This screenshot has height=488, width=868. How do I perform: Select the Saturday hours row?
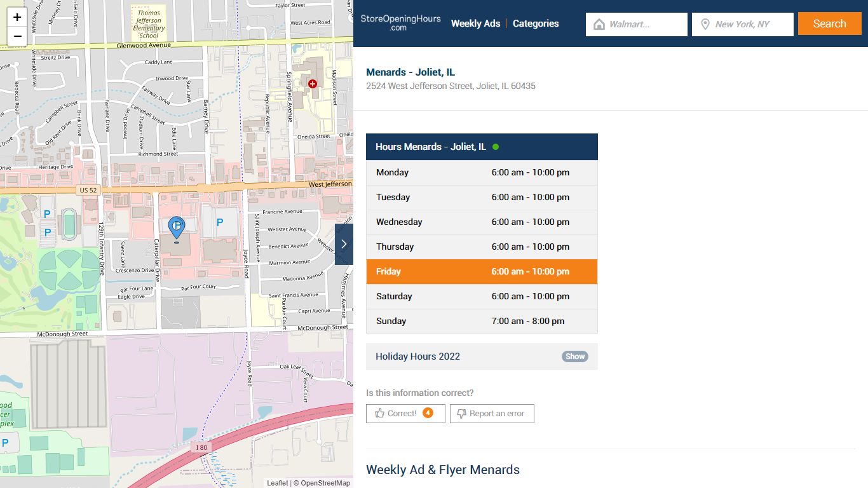tap(482, 296)
